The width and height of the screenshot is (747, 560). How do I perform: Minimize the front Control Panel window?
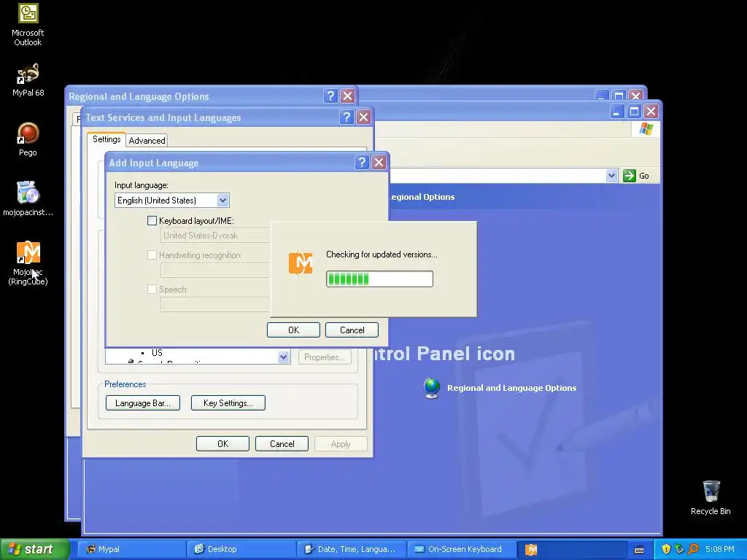[616, 112]
